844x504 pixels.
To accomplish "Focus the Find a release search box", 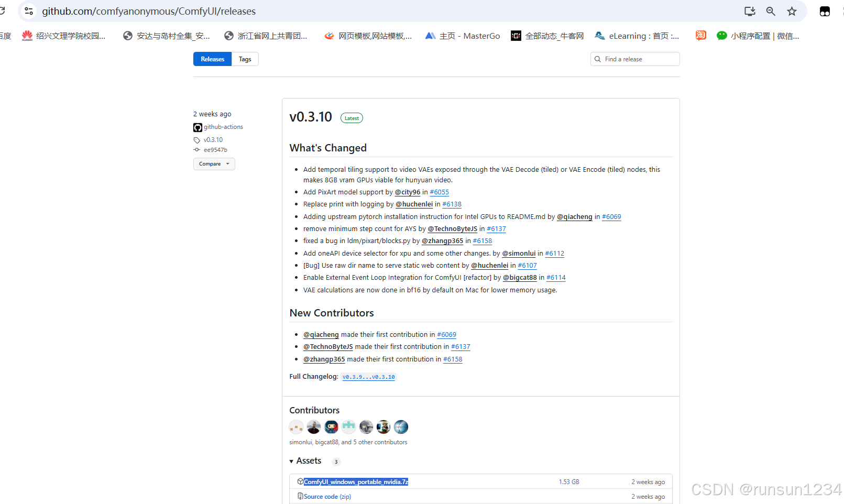I will click(635, 59).
